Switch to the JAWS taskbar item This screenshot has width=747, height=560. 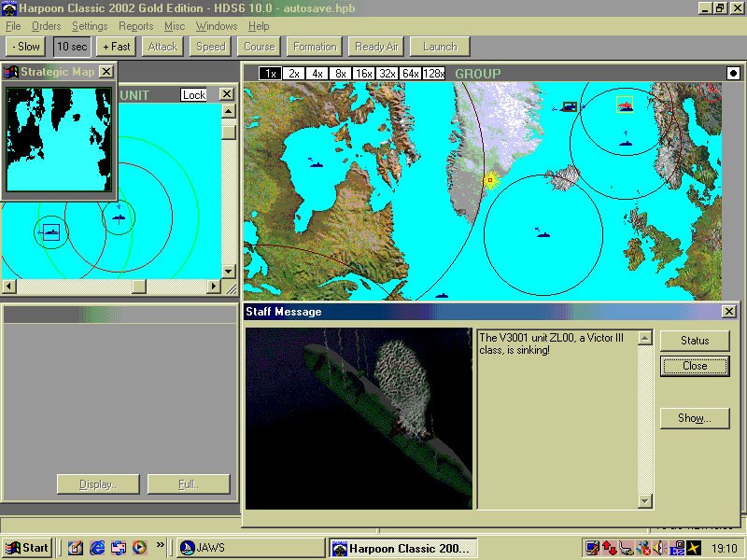pos(251,548)
